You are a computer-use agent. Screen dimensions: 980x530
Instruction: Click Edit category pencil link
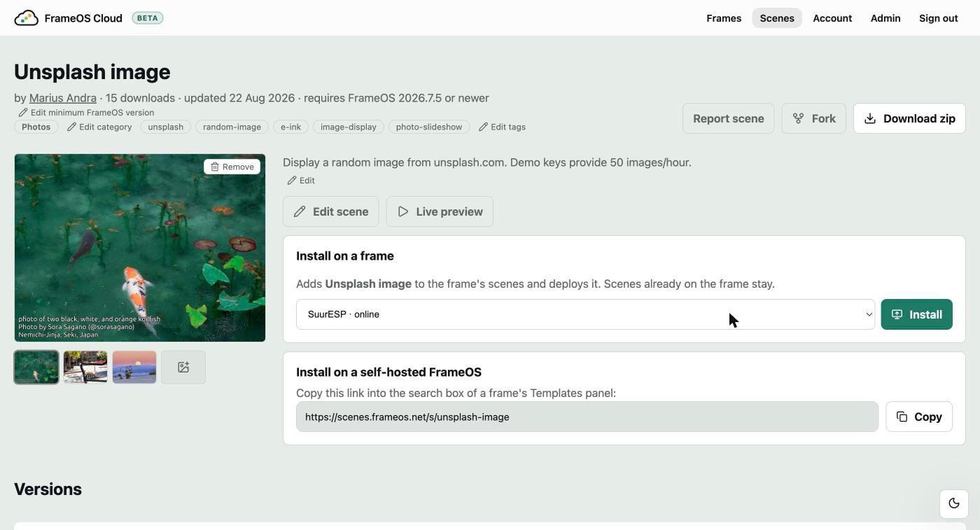(99, 127)
